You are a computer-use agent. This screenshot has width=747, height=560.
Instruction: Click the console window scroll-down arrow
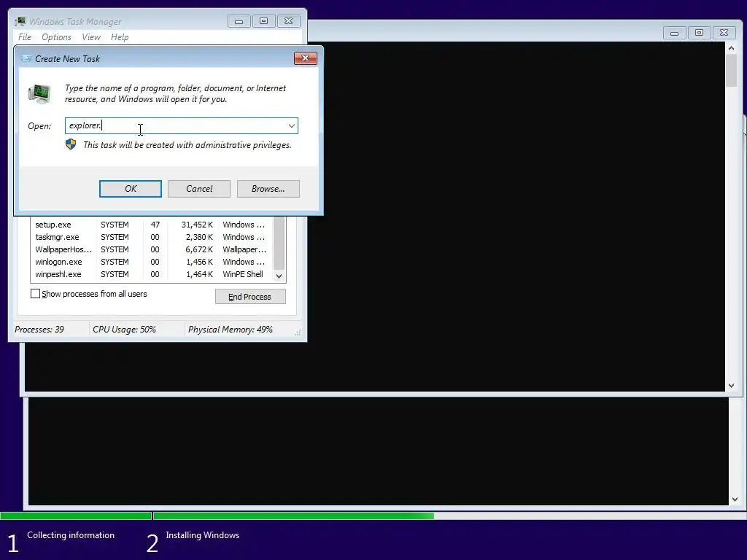click(731, 386)
